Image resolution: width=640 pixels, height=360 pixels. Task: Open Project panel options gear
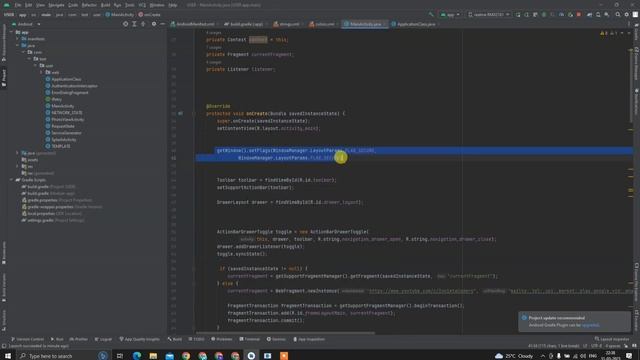pyautogui.click(x=154, y=24)
